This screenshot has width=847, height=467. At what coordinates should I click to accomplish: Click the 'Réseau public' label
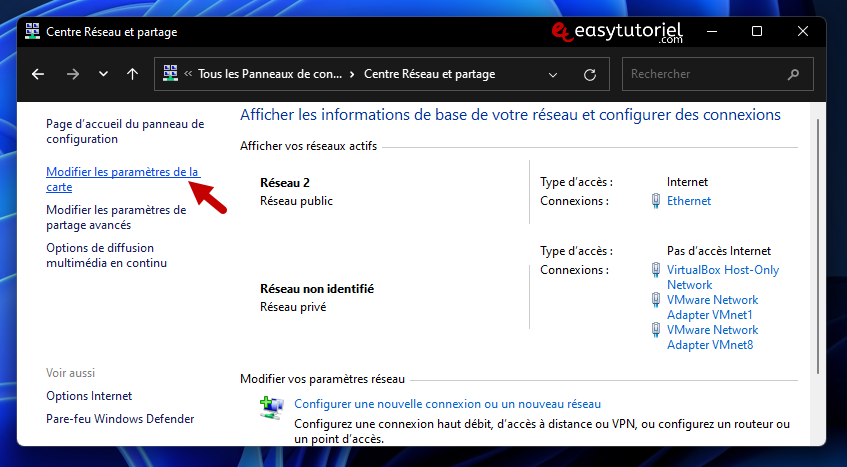click(296, 201)
